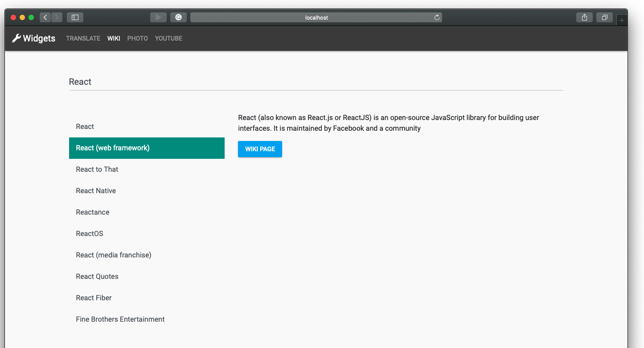Screen dimensions: 644x348
Task: Go back with Safari's back arrow
Action: pyautogui.click(x=45, y=17)
